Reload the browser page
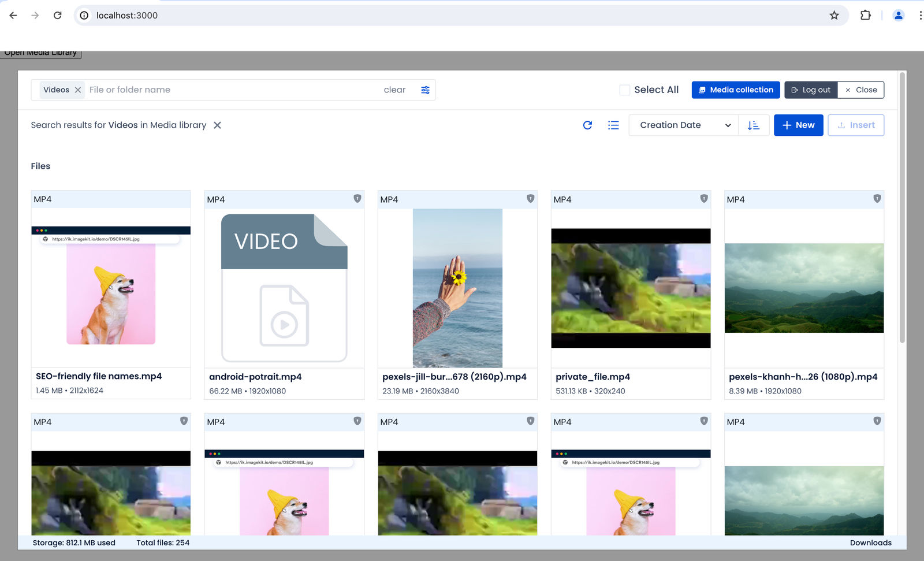 [x=57, y=16]
